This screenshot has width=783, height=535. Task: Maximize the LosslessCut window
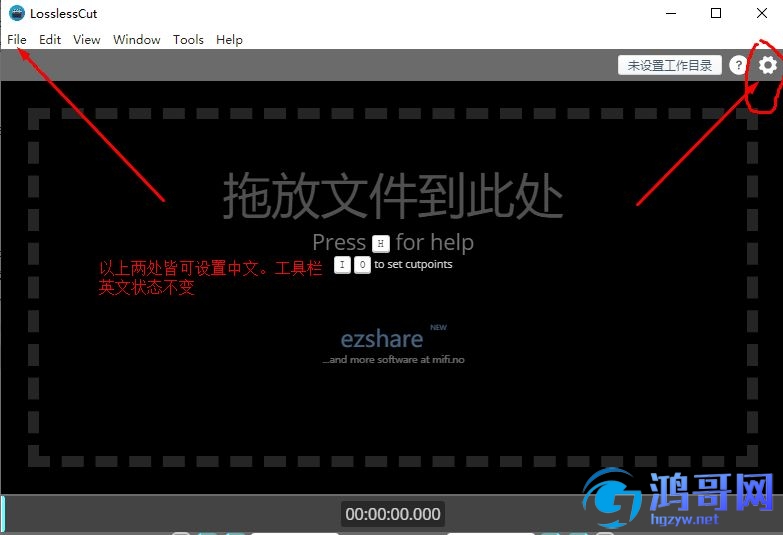point(716,13)
